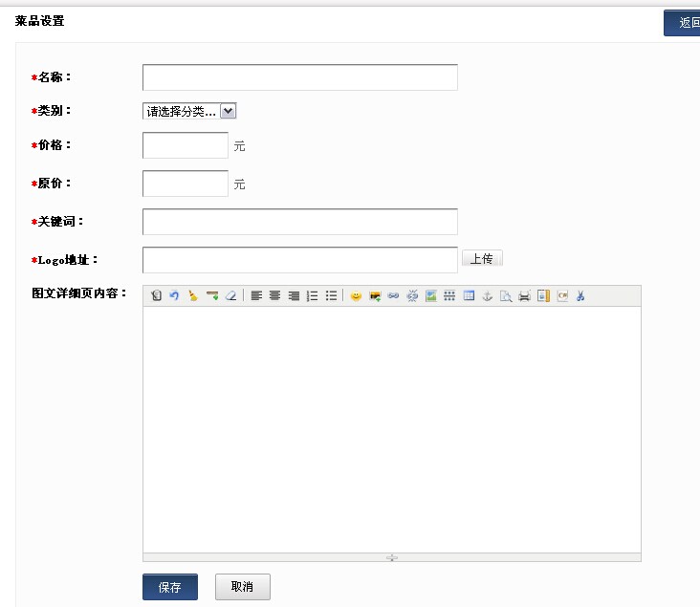
Task: Click the 上传 upload button
Action: pyautogui.click(x=482, y=259)
